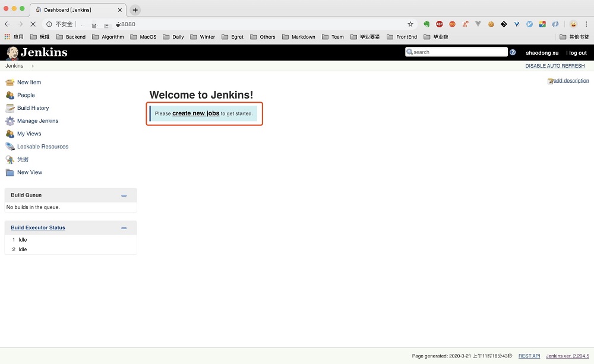This screenshot has width=594, height=364.
Task: Open New Item in sidebar
Action: (29, 82)
